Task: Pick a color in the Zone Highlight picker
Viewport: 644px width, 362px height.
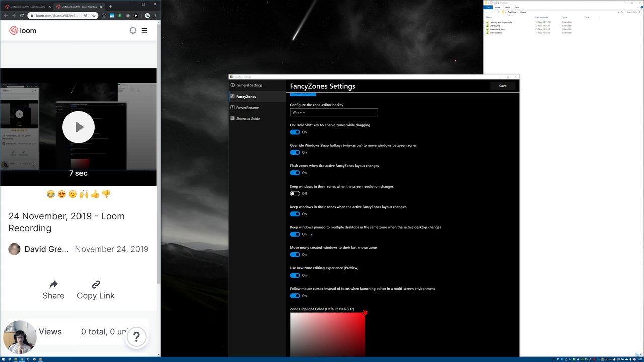Action: [328, 335]
